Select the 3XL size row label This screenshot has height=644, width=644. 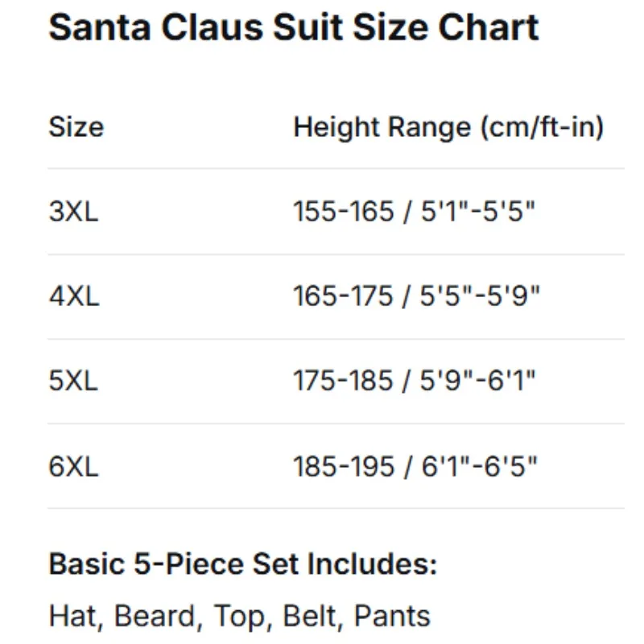tap(74, 212)
